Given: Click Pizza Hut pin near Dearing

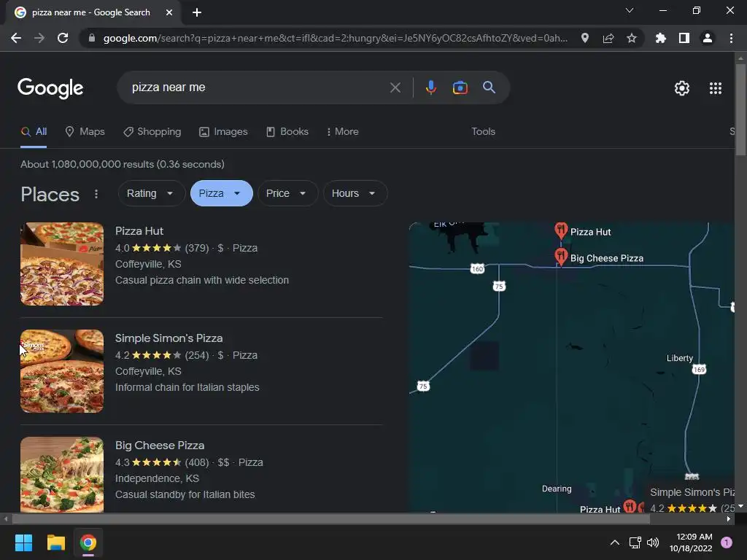Looking at the screenshot, I should coord(630,506).
